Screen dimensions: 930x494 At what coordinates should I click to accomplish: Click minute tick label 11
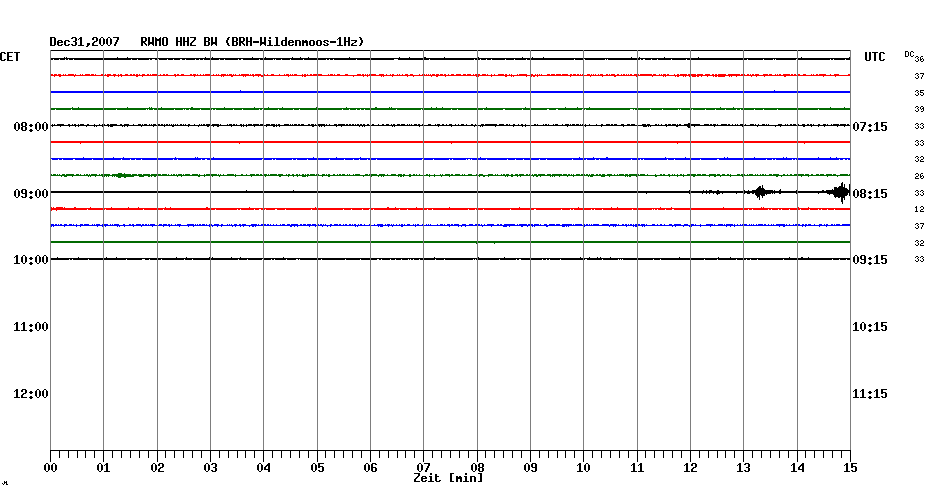pyautogui.click(x=637, y=468)
